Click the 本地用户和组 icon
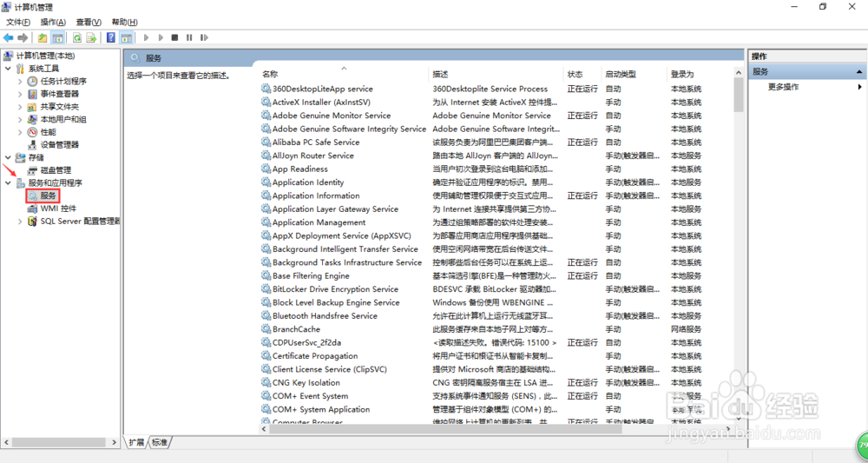 coord(33,120)
